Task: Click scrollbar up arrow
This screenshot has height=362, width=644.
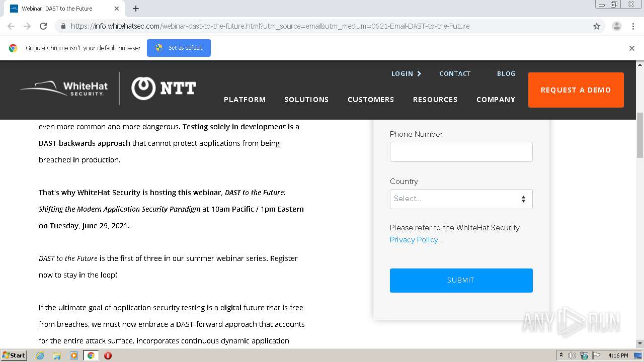Action: click(640, 64)
